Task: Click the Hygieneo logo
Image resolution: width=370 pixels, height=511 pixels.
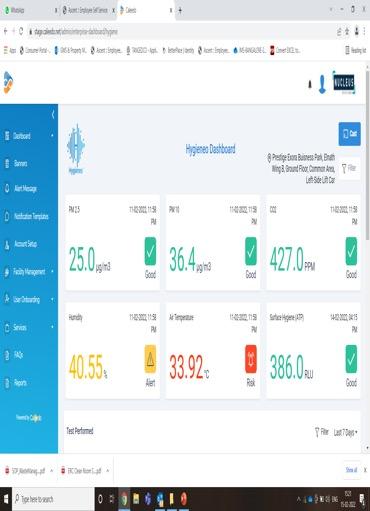Action: click(x=76, y=149)
